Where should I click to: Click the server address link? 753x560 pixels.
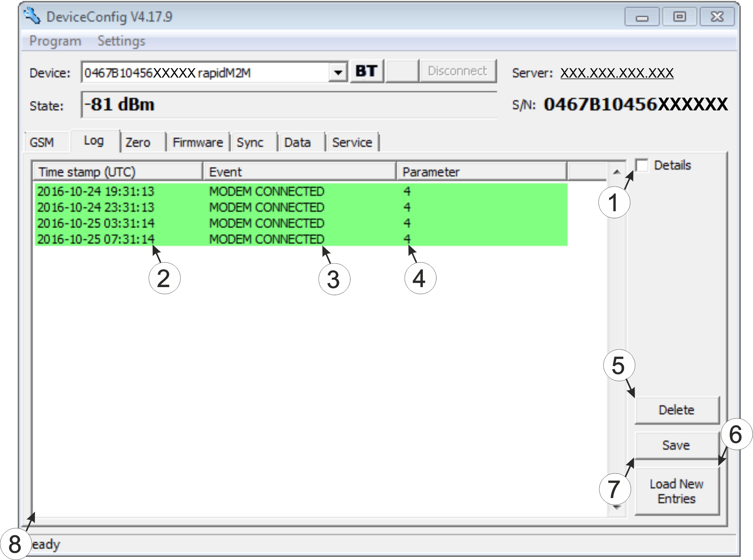617,73
